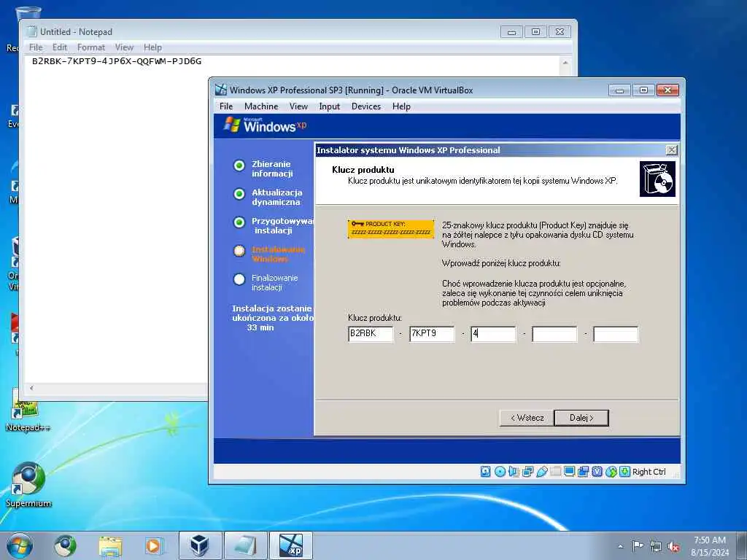The width and height of the screenshot is (747, 560).
Task: Click the fourth empty product key field
Action: pos(554,334)
